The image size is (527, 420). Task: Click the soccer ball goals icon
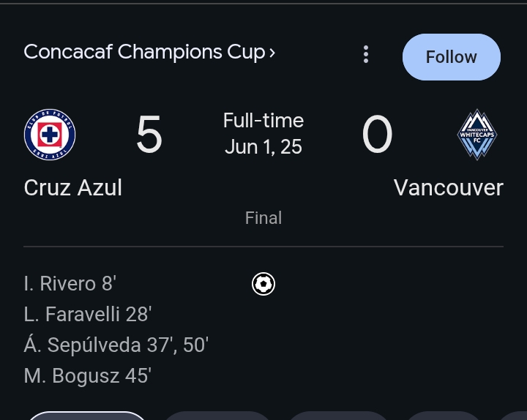263,284
